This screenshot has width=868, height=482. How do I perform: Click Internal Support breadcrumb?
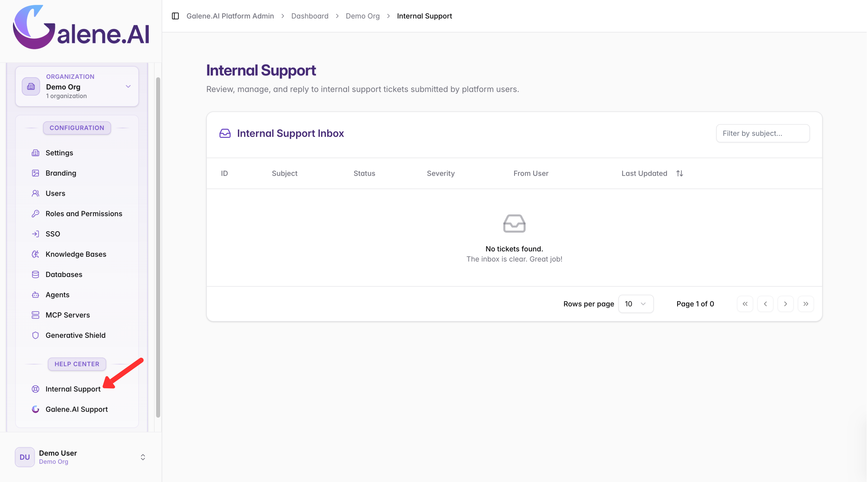[x=424, y=16]
